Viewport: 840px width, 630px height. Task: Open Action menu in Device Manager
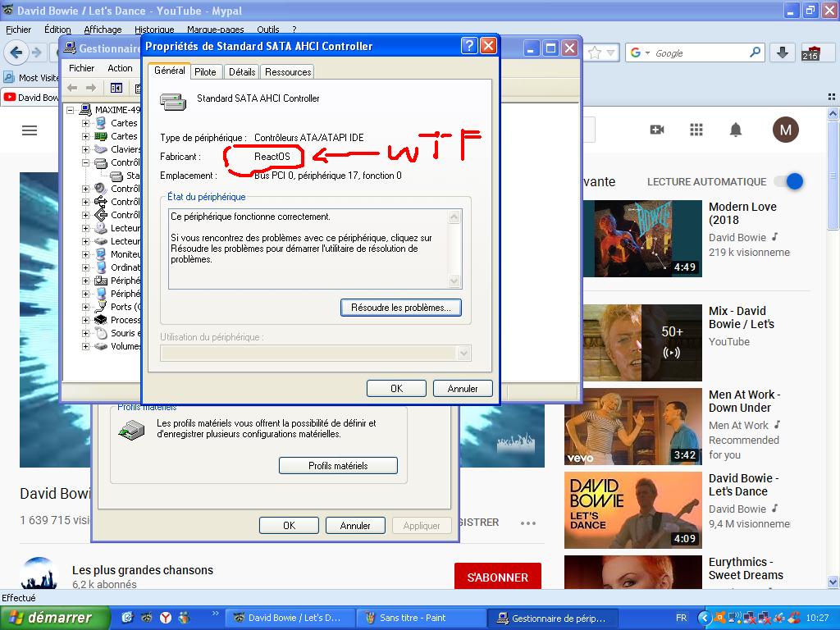(x=120, y=68)
